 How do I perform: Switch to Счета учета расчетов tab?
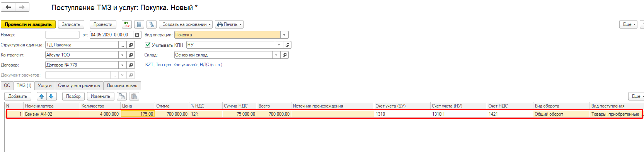pos(79,85)
